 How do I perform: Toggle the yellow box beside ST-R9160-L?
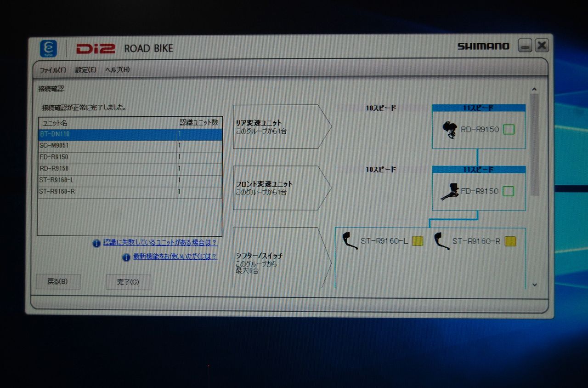pos(418,241)
